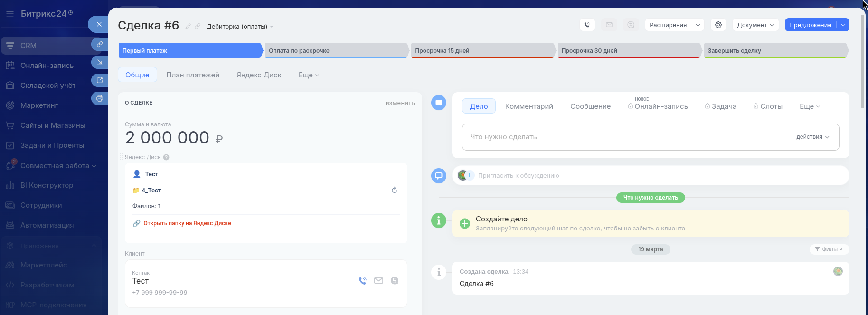Click green plus icon Создайте дело
868x315 pixels.
tap(465, 223)
